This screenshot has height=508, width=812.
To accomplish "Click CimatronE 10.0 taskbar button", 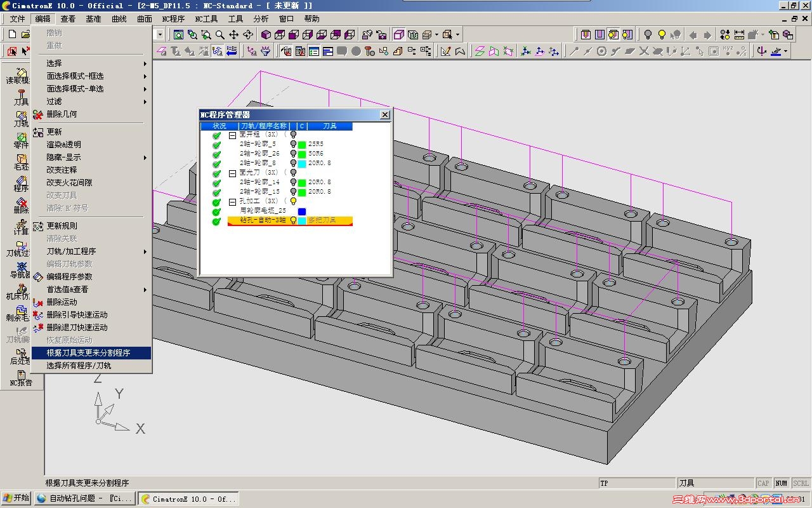I will coord(188,498).
